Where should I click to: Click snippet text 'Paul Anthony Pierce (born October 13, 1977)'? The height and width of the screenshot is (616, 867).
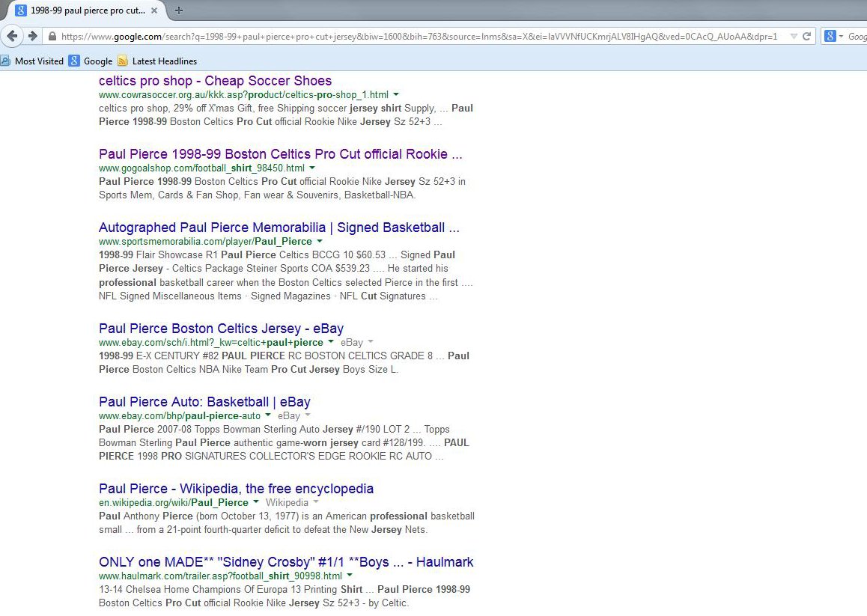[199, 516]
